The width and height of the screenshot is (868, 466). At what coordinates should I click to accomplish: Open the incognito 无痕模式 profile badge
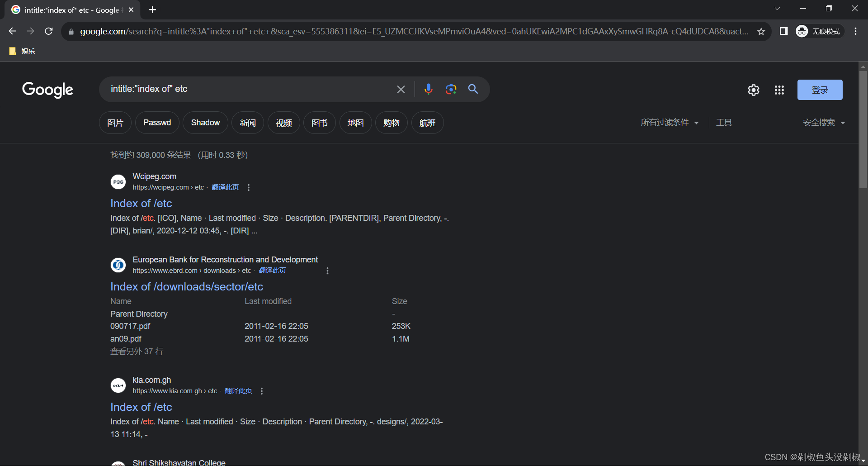(x=819, y=31)
